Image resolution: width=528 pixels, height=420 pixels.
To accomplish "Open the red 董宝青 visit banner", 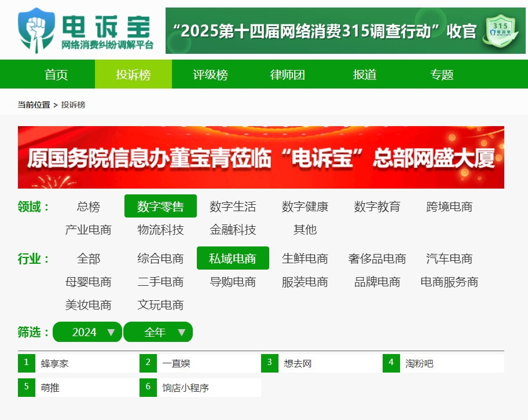I will tap(261, 157).
